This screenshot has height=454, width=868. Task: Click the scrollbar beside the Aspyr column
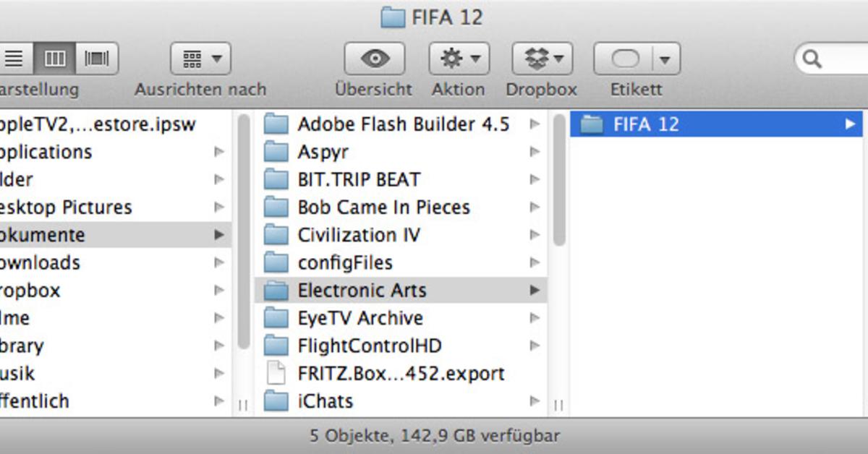559,180
